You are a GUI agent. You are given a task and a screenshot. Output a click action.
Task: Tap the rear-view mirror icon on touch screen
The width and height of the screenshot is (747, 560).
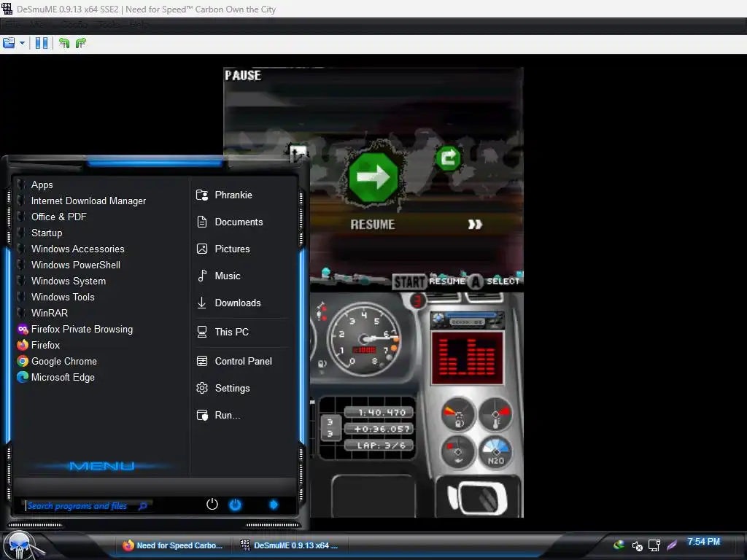click(477, 497)
